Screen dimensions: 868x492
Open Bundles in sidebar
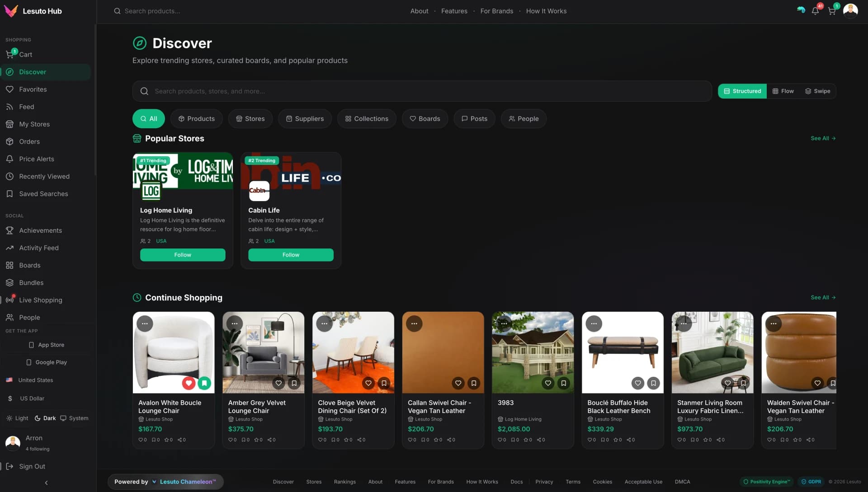[45, 283]
